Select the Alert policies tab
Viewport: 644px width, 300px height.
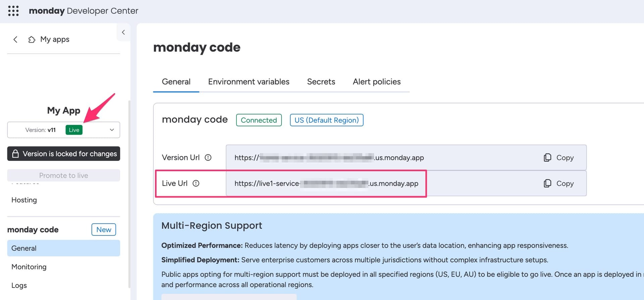point(377,82)
